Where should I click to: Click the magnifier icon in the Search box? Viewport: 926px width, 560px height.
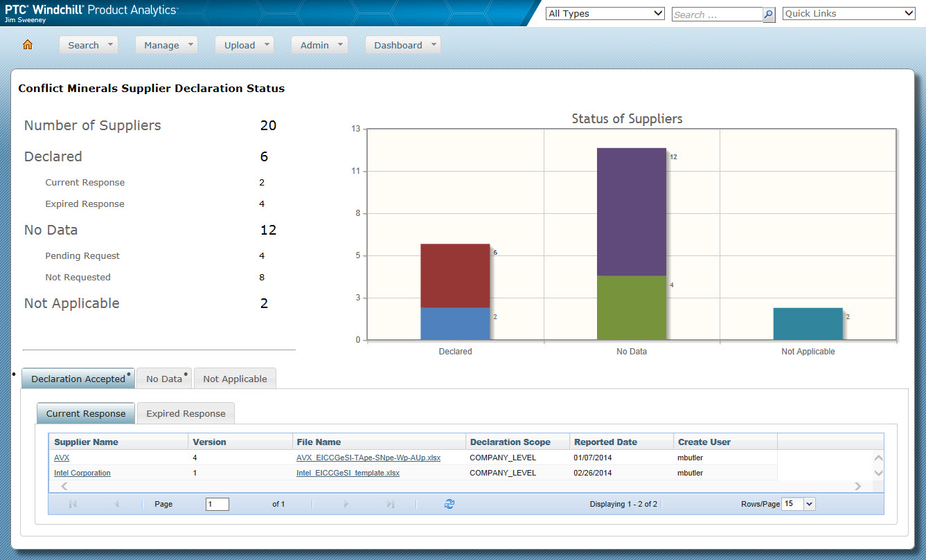click(x=768, y=13)
